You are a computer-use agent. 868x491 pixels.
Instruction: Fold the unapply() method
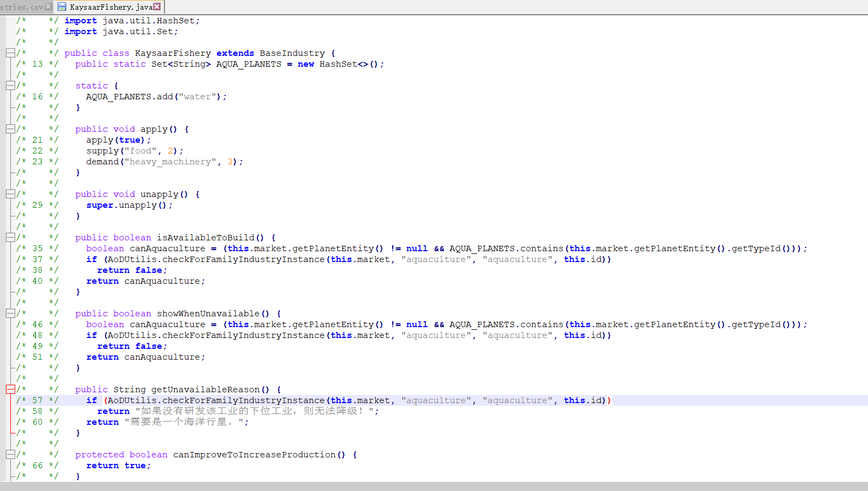tap(10, 194)
